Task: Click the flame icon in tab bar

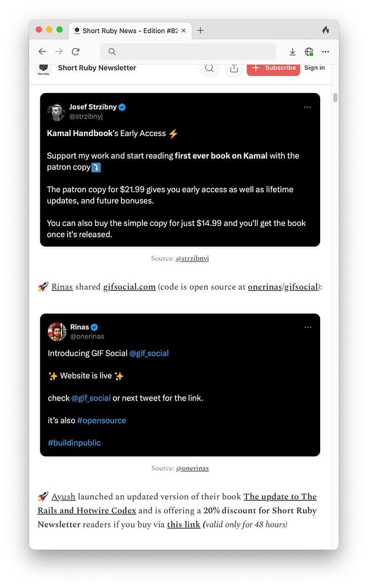Action: pyautogui.click(x=326, y=31)
